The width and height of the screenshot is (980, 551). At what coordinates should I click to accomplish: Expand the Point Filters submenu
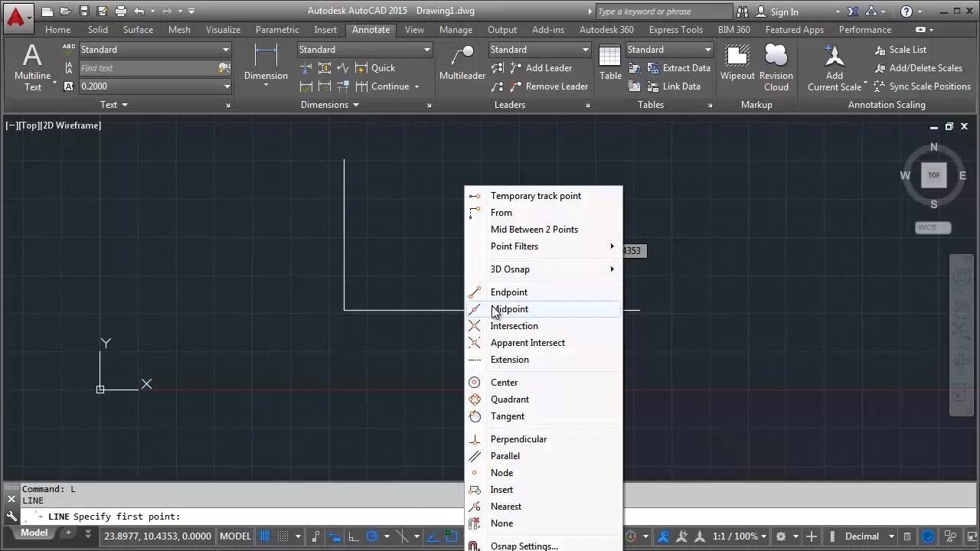[x=544, y=246]
